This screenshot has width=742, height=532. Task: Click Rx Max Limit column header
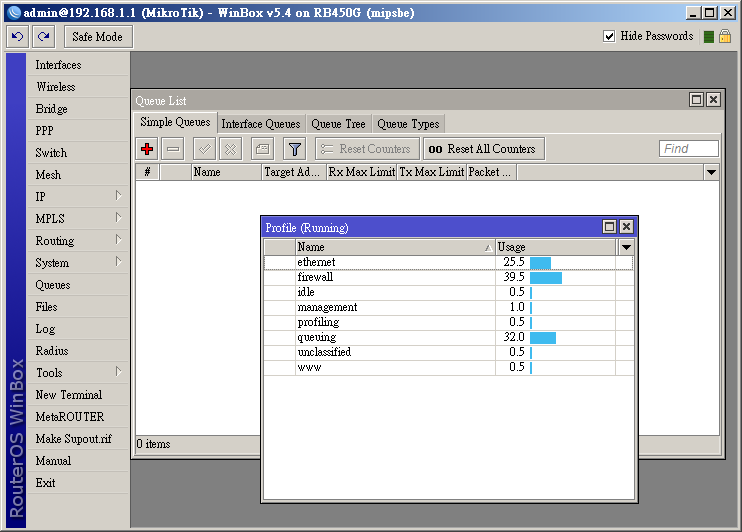click(362, 172)
